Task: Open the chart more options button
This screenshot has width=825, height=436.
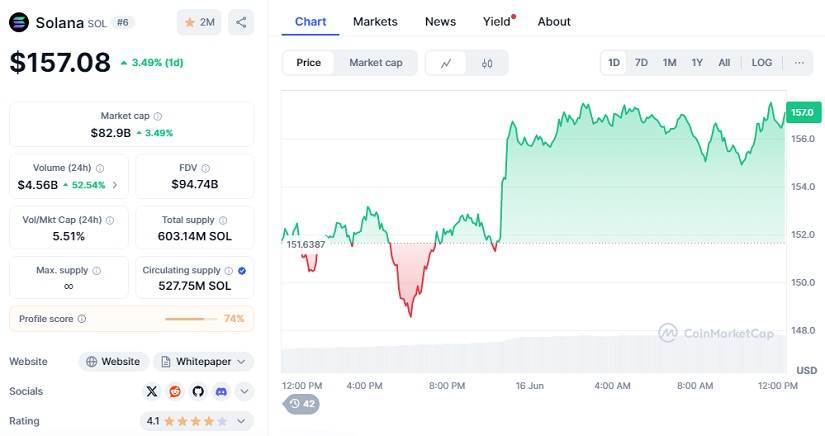Action: [798, 63]
